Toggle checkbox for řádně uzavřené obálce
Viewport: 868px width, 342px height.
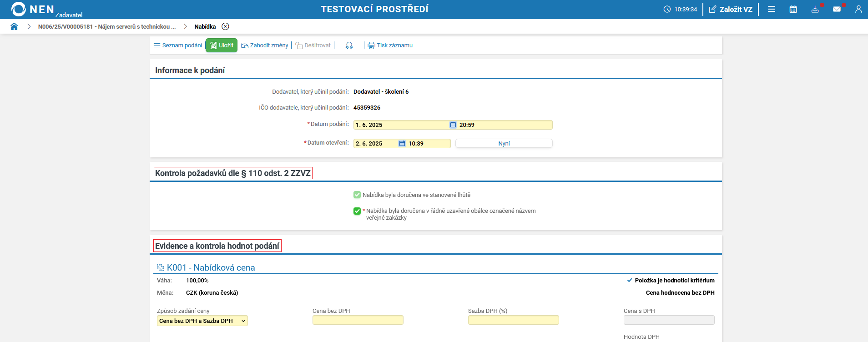click(357, 211)
